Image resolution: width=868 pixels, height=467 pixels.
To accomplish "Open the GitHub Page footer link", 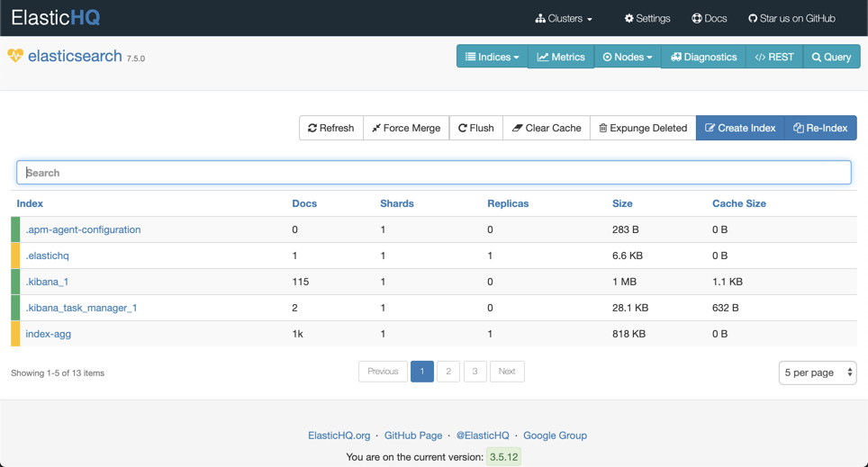I will [413, 436].
